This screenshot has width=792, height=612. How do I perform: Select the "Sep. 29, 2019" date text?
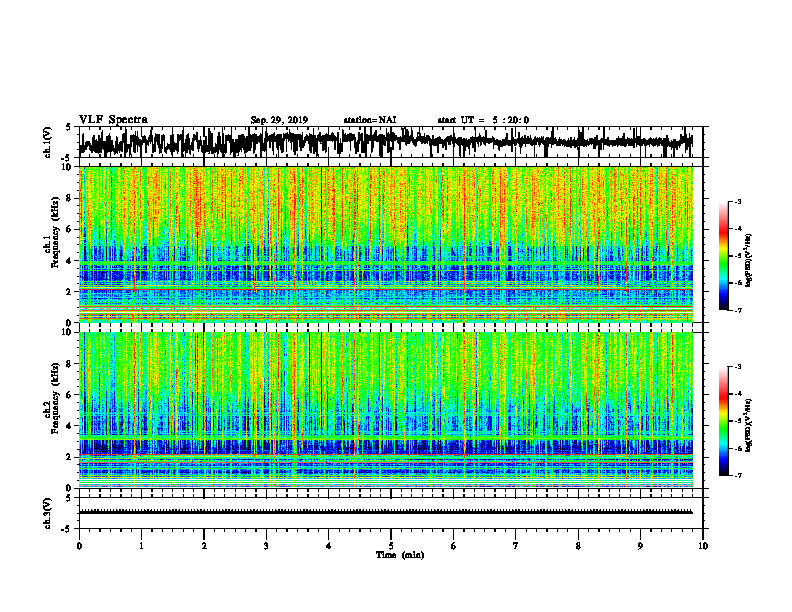pos(279,120)
